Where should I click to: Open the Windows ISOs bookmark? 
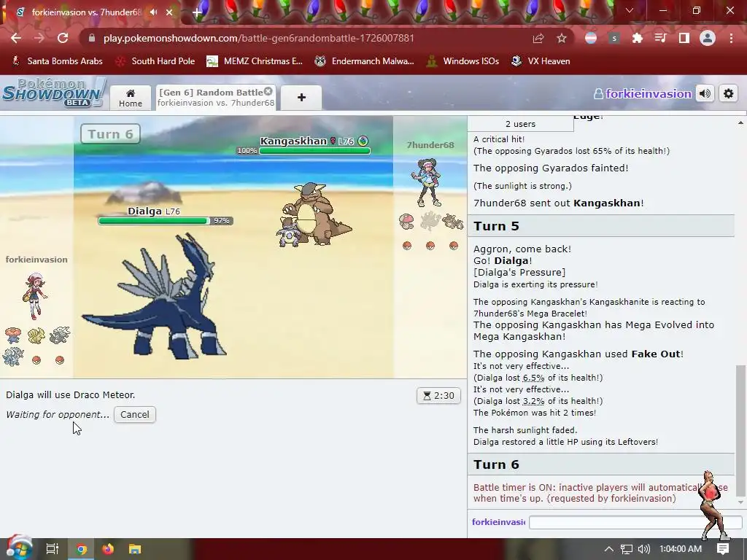point(462,61)
